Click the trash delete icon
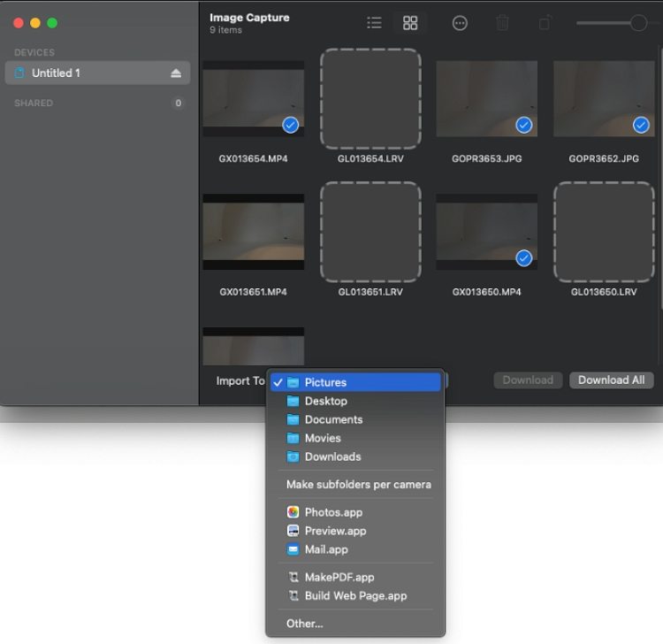Image resolution: width=663 pixels, height=644 pixels. tap(502, 23)
